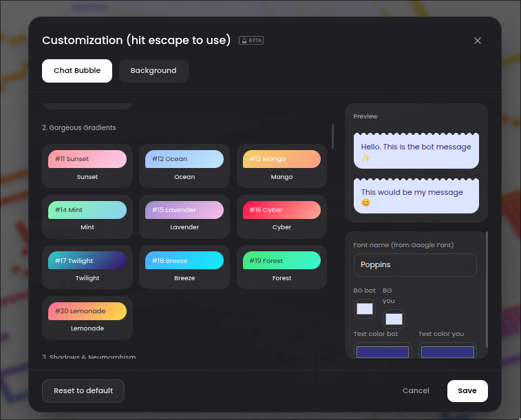Click the presets list scrollbar
Viewport: 521px width, 420px height.
click(332, 136)
